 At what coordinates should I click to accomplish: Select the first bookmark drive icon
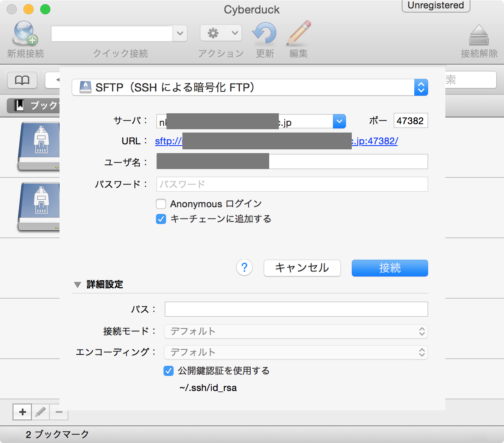(39, 146)
